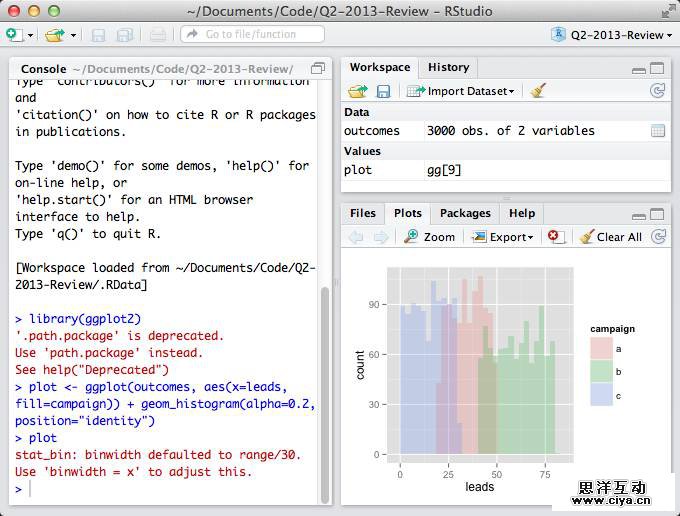
Task: Clear workspace using the broom icon
Action: coord(539,91)
